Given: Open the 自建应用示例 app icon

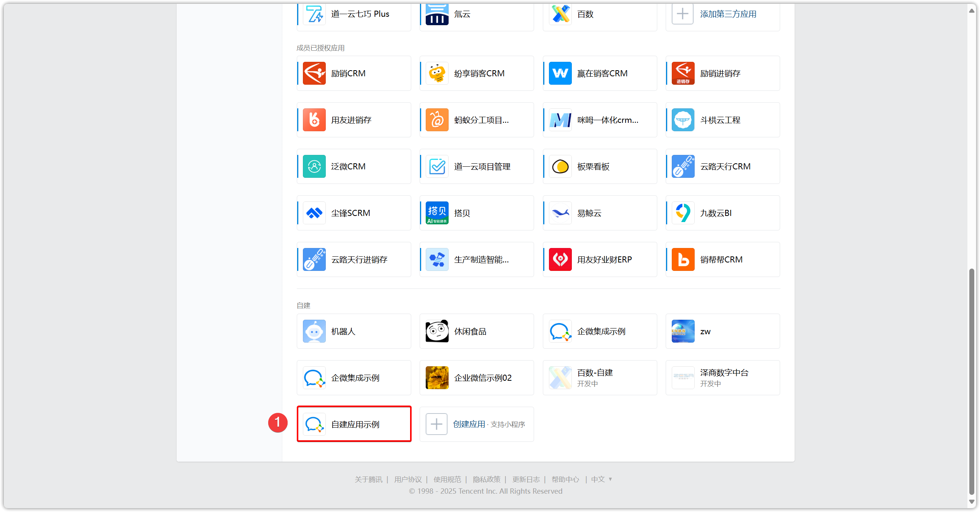Looking at the screenshot, I should tap(314, 424).
